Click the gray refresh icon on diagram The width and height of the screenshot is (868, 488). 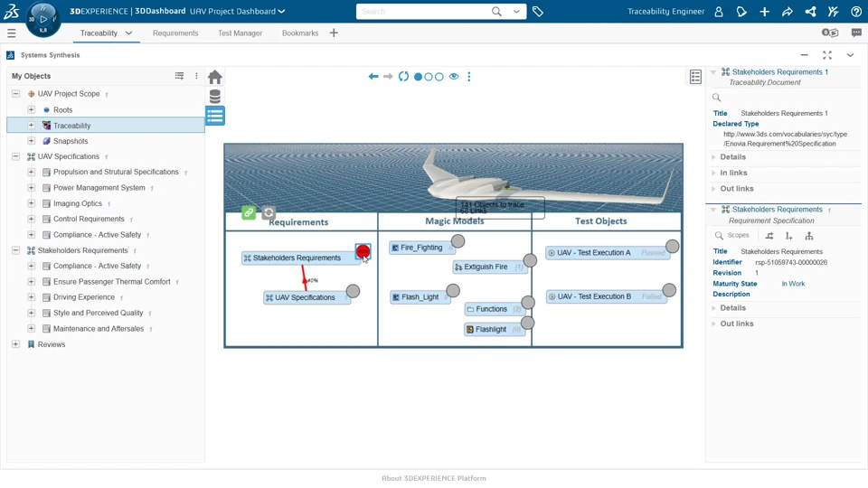pos(269,212)
